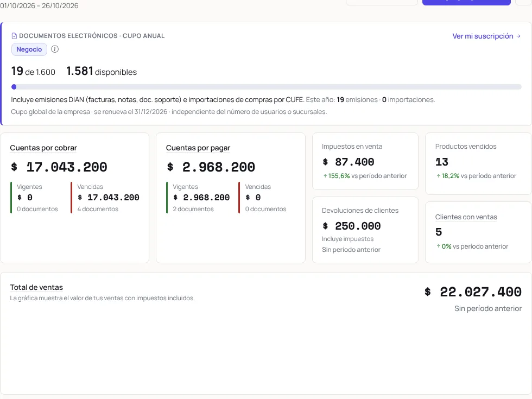Click the $ 87.400 tax amount
Image resolution: width=532 pixels, height=399 pixels.
pyautogui.click(x=348, y=162)
